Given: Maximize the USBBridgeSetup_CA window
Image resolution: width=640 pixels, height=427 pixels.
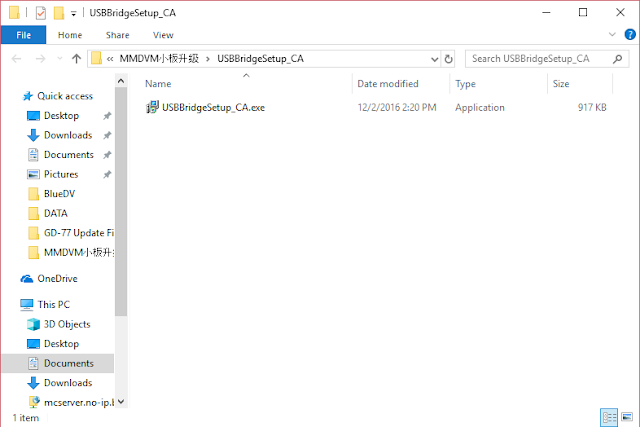Looking at the screenshot, I should (583, 13).
